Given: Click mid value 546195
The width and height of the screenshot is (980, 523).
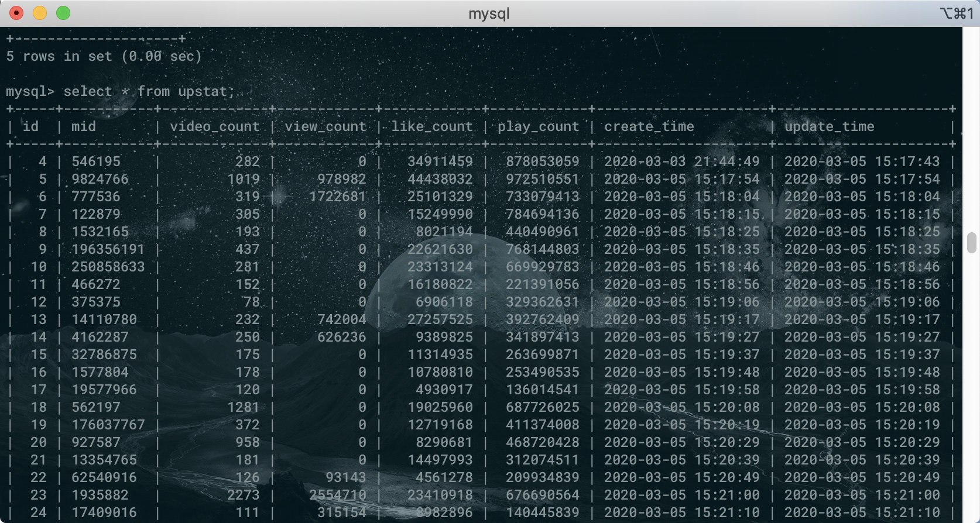Looking at the screenshot, I should (96, 162).
